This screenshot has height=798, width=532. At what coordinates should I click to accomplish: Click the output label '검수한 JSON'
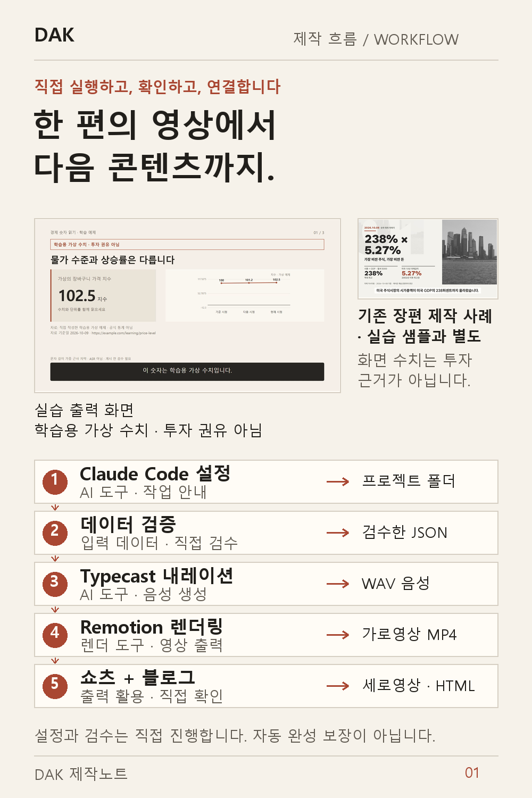click(x=405, y=532)
